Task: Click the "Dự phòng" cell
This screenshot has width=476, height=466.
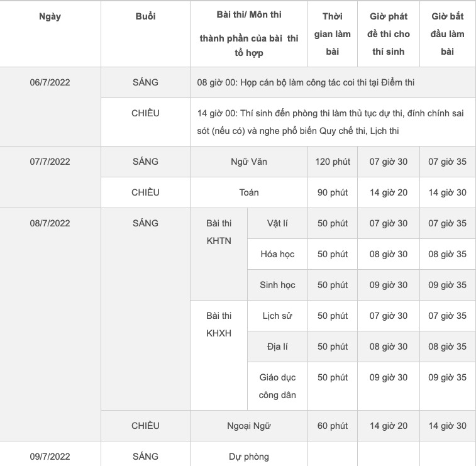Action: (248, 457)
